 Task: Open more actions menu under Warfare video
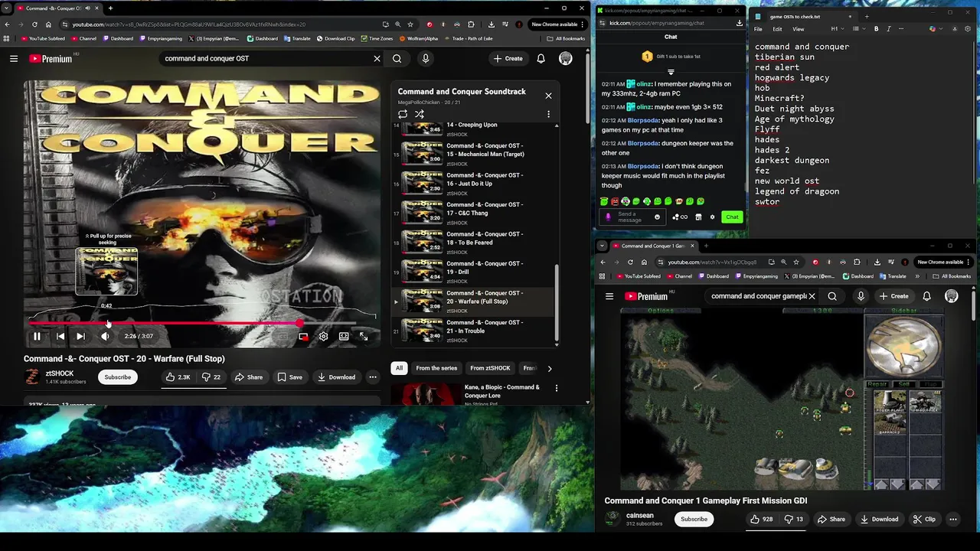pyautogui.click(x=373, y=377)
